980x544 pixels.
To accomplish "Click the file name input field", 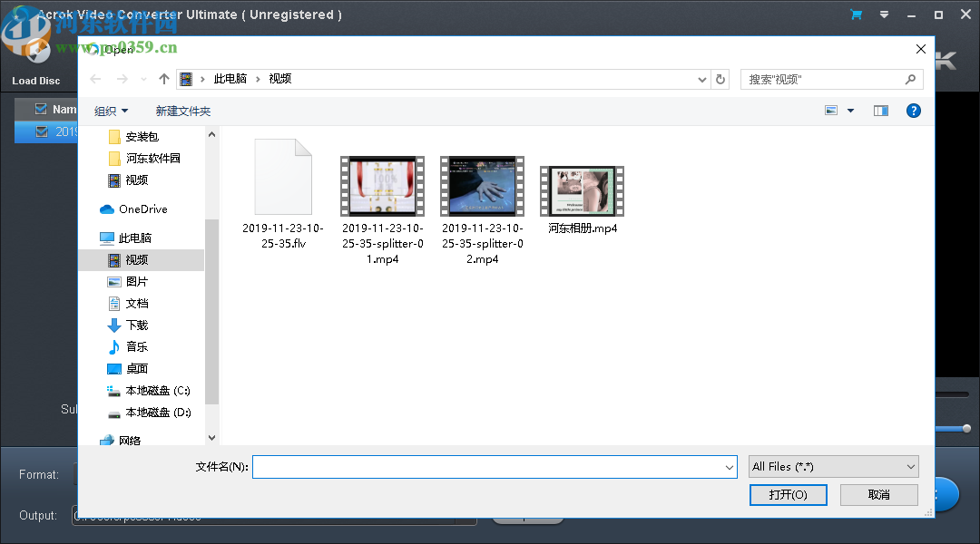I will point(495,467).
